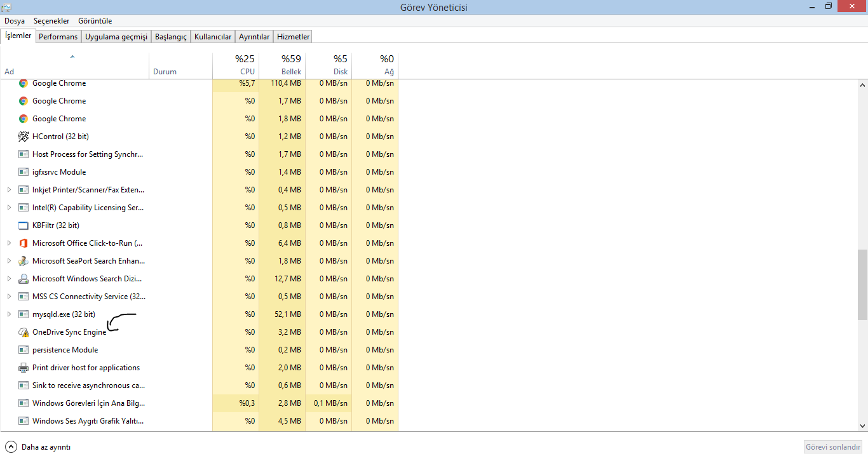Switch to the Uygulama geçmişi tab
868x456 pixels.
116,37
